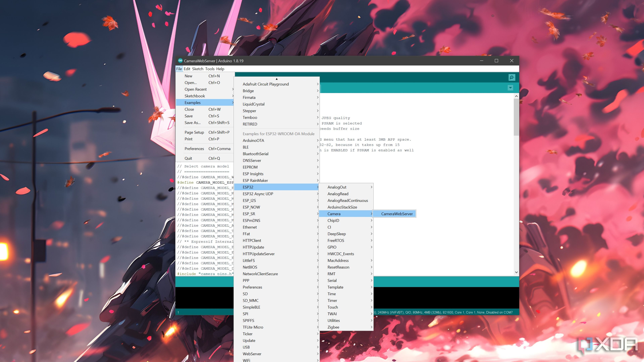
Task: Expand the BluetoothSerial examples
Action: tap(277, 154)
